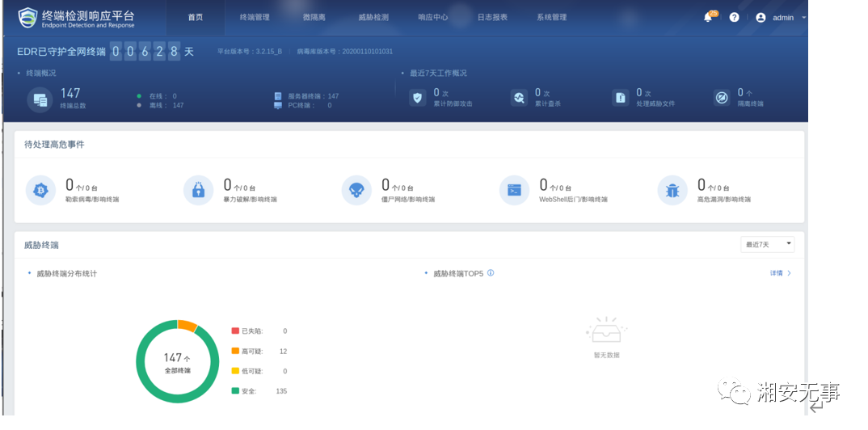
Task: Open the 微隔离 menu
Action: pyautogui.click(x=314, y=17)
